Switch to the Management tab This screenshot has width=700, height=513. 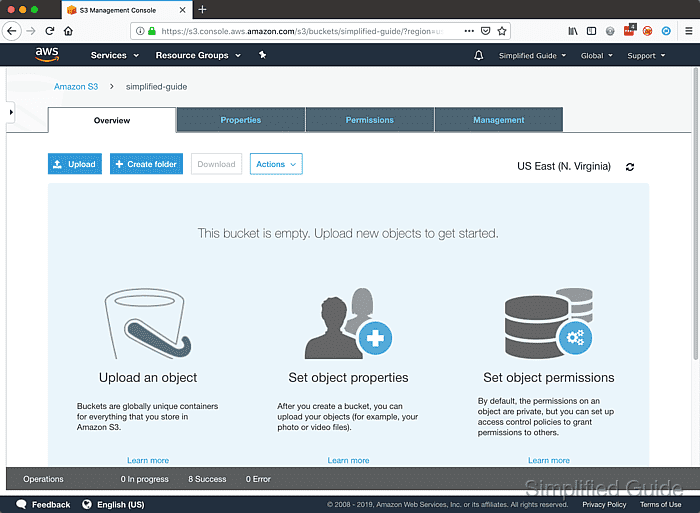499,120
